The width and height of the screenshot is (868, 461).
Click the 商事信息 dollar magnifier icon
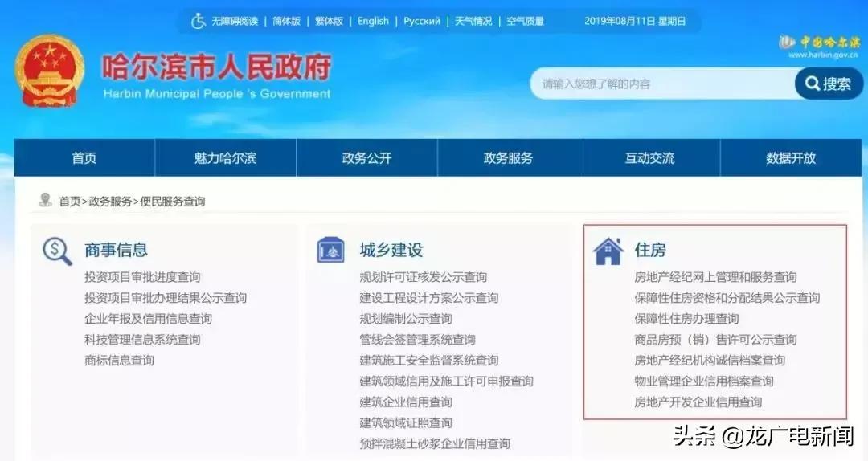tap(58, 251)
